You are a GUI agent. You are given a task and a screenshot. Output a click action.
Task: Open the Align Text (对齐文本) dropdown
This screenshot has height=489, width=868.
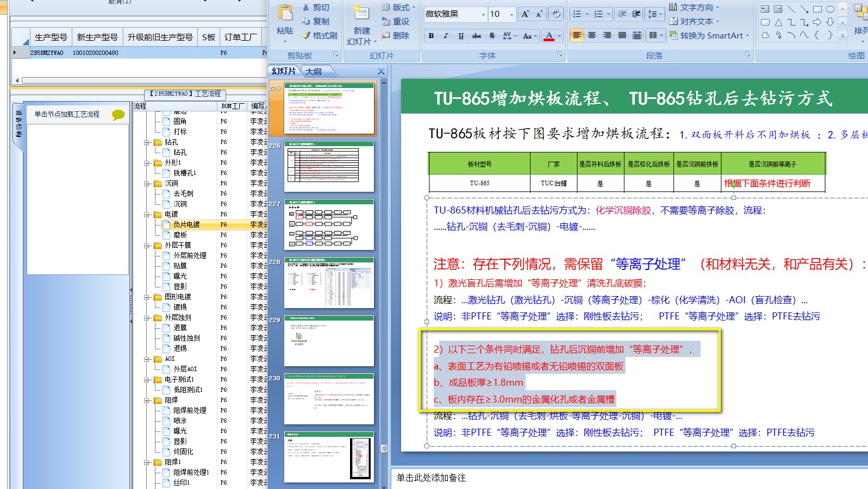pyautogui.click(x=694, y=22)
